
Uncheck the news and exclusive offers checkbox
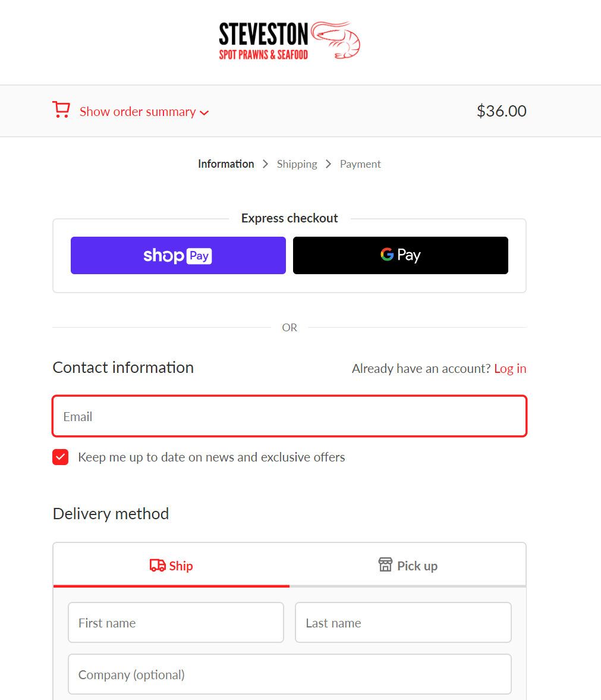tap(61, 457)
